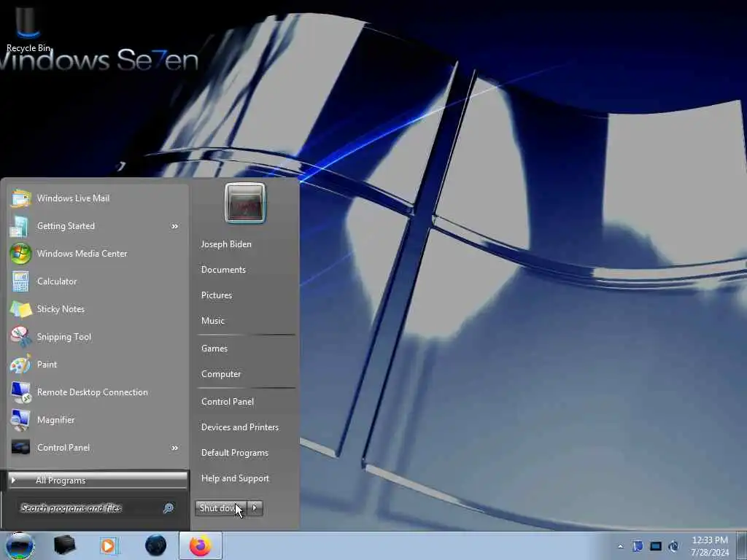Open Games from right pane
Image resolution: width=747 pixels, height=560 pixels.
(214, 349)
